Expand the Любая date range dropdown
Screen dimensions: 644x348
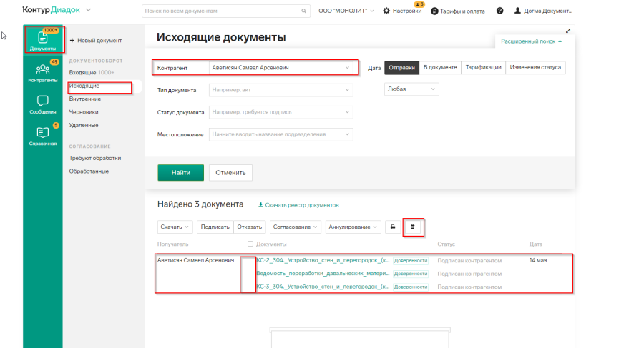tap(411, 89)
